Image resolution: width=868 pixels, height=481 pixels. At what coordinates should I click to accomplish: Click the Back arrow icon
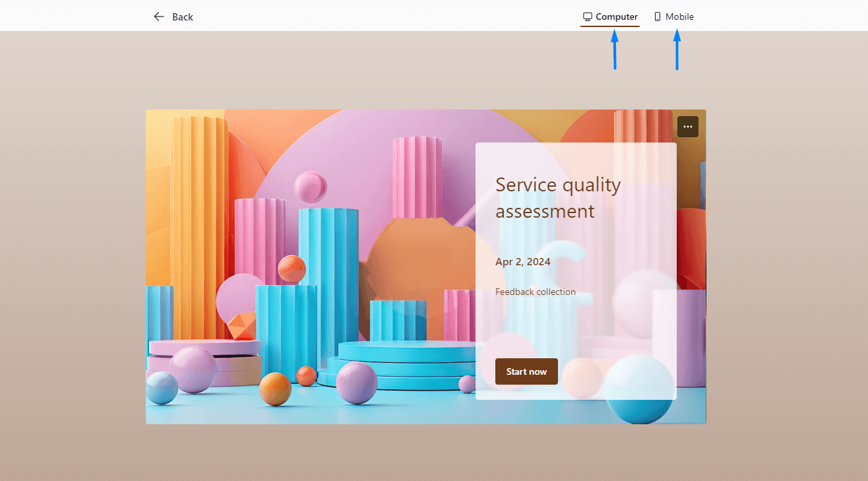pyautogui.click(x=158, y=16)
